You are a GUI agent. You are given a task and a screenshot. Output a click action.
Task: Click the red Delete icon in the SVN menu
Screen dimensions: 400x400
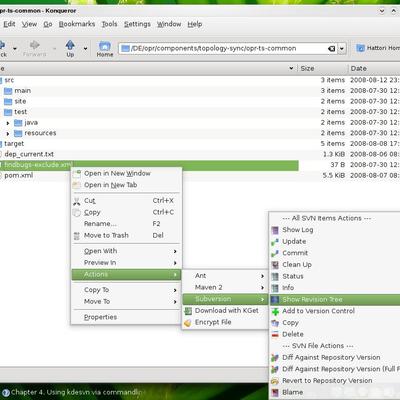click(x=275, y=334)
